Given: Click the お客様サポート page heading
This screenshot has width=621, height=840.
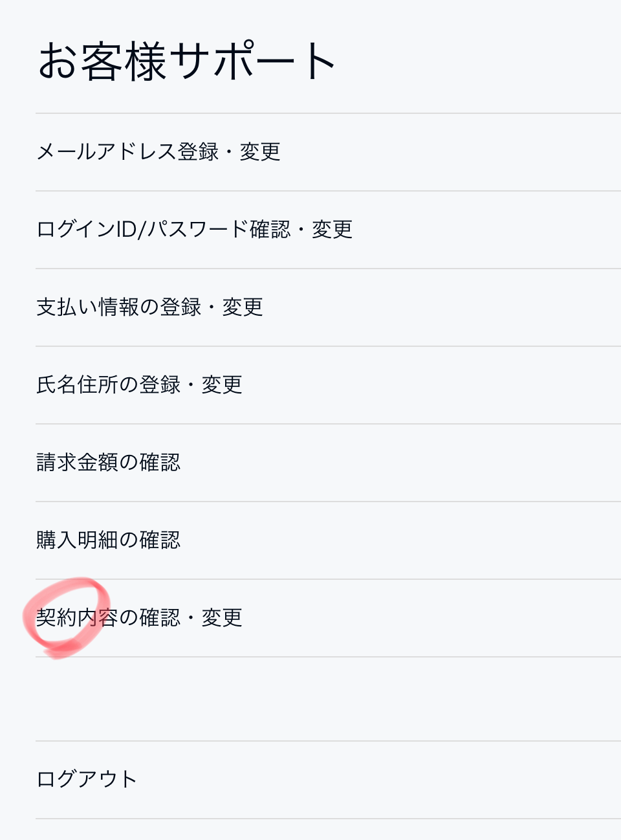Looking at the screenshot, I should click(187, 61).
